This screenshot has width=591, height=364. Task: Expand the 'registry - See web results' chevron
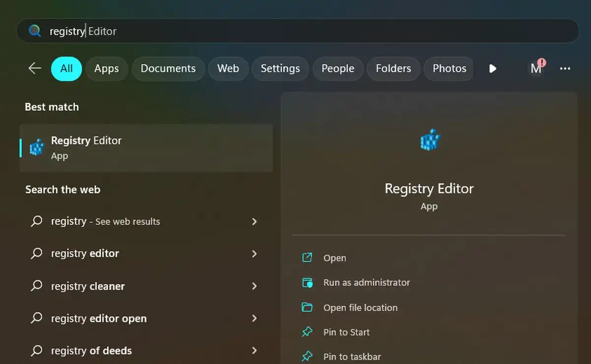[x=255, y=221]
